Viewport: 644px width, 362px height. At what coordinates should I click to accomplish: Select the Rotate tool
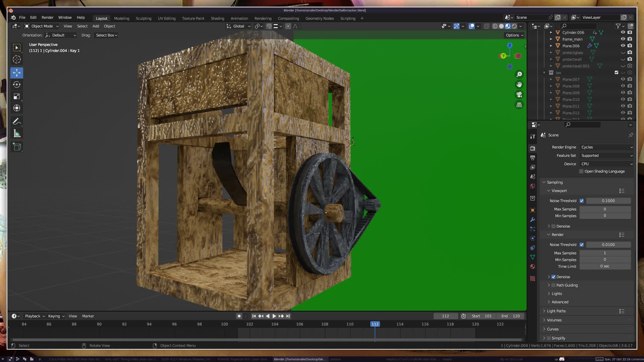17,84
